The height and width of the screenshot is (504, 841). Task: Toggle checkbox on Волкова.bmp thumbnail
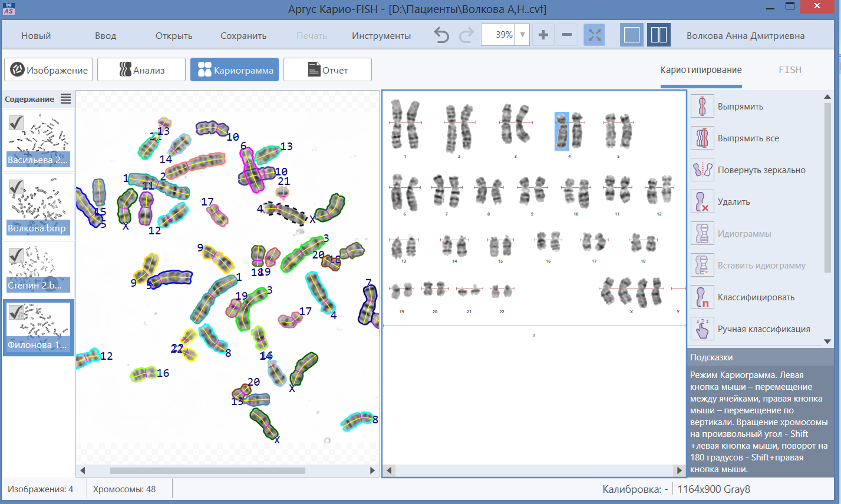[x=16, y=188]
